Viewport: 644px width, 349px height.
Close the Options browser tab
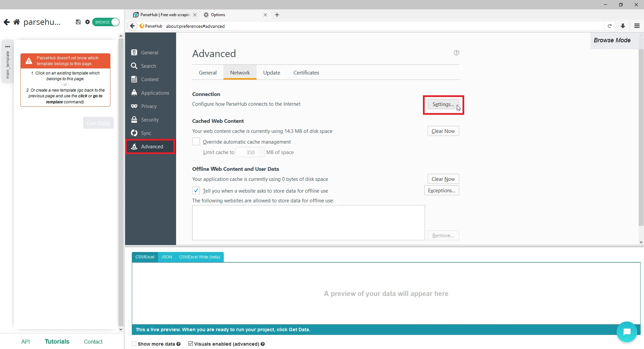coord(265,15)
